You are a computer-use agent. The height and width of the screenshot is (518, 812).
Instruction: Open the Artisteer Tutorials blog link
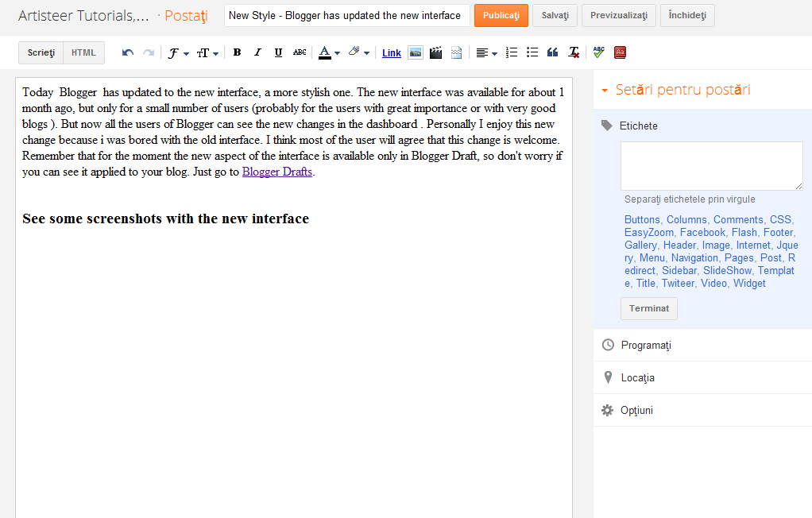click(x=83, y=16)
